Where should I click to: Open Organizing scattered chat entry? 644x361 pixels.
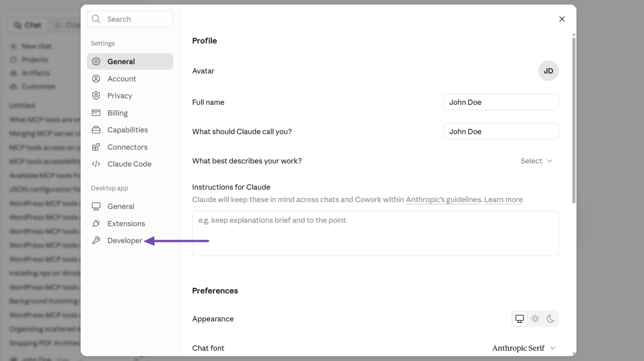pyautogui.click(x=45, y=329)
